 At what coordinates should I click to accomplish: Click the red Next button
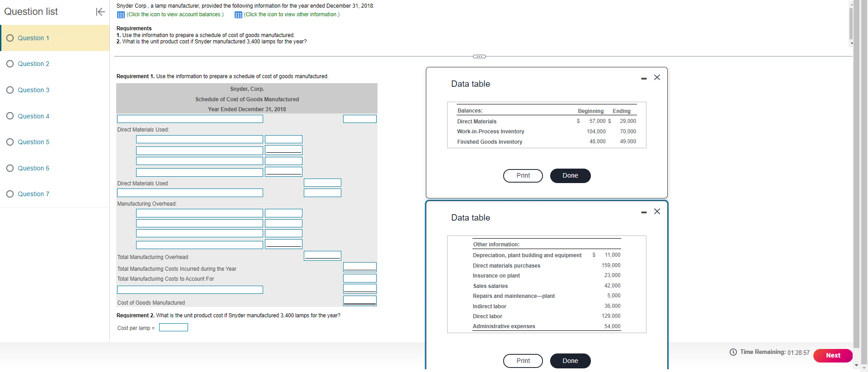(x=833, y=355)
